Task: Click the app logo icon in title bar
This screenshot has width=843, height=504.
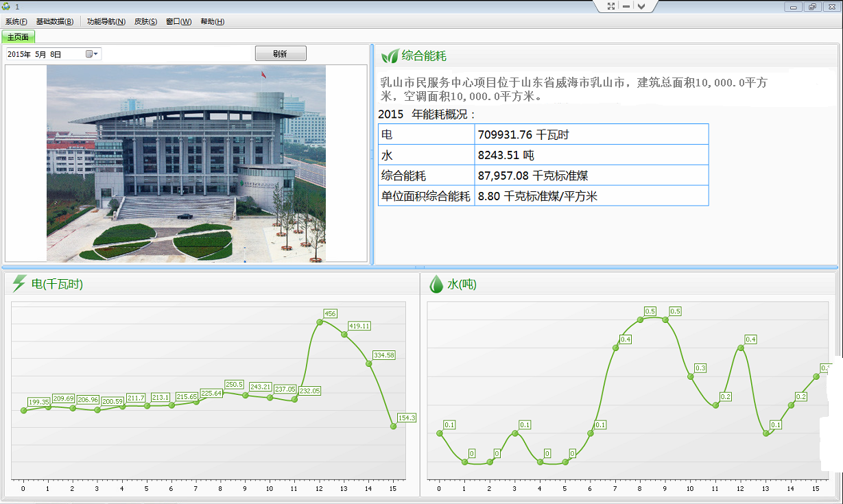Action: coord(7,6)
